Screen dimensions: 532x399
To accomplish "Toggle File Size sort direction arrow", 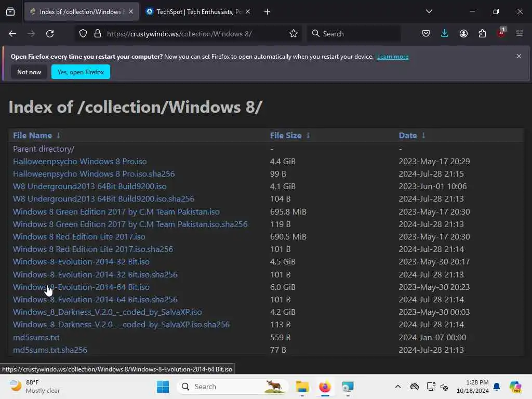I will [x=308, y=136].
